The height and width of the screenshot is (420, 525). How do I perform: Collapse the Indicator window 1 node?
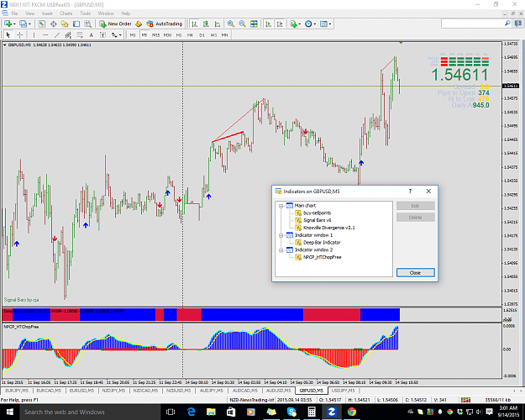[281, 235]
